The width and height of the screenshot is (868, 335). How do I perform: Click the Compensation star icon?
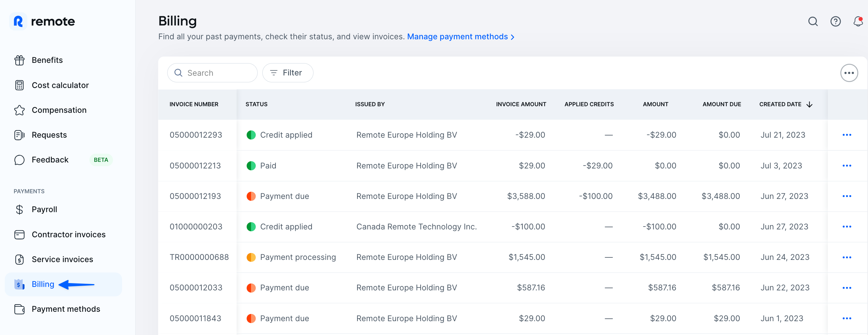click(19, 110)
